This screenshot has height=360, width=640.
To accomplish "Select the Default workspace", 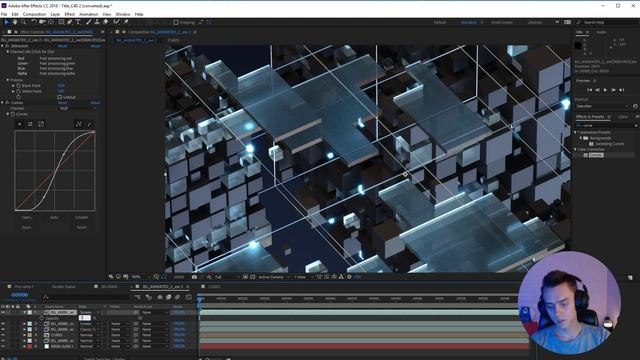I will click(x=440, y=22).
